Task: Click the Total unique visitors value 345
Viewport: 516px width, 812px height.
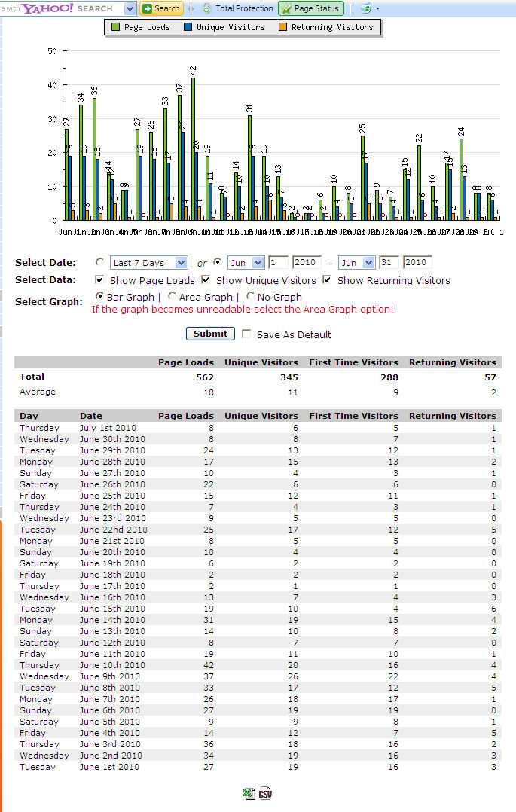Action: coord(289,377)
